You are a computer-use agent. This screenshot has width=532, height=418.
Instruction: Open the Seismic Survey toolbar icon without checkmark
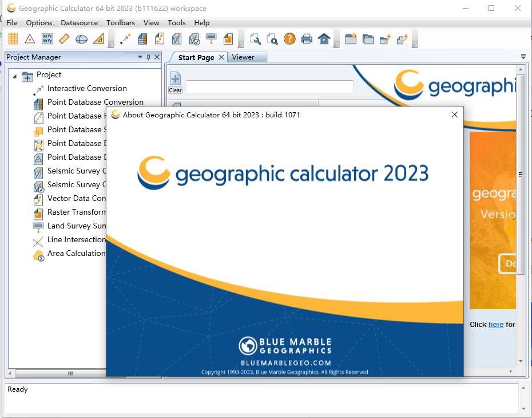coord(177,39)
